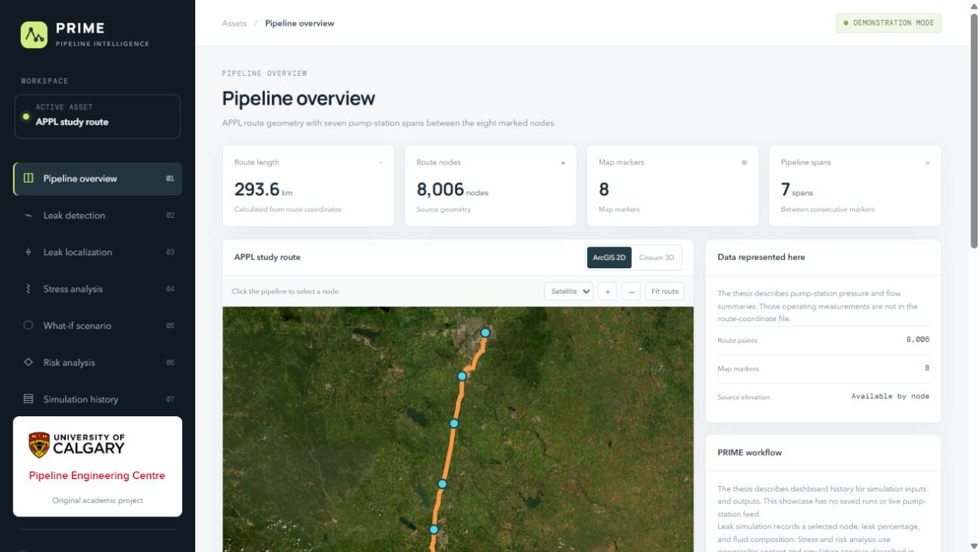980x552 pixels.
Task: Click the Leak localization sidebar icon
Action: pos(29,252)
